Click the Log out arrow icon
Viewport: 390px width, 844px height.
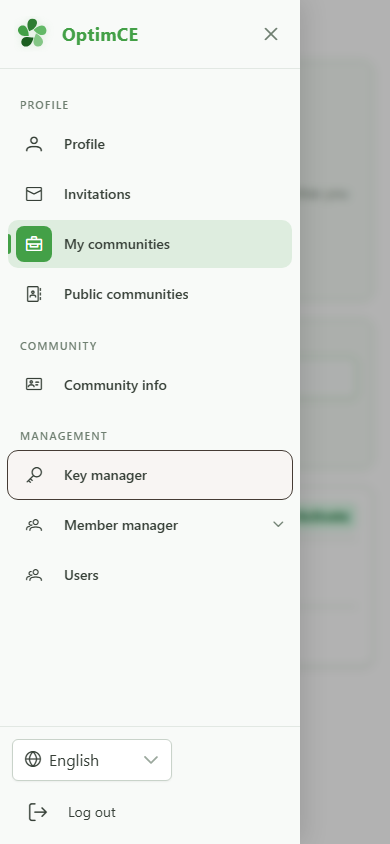(x=38, y=812)
